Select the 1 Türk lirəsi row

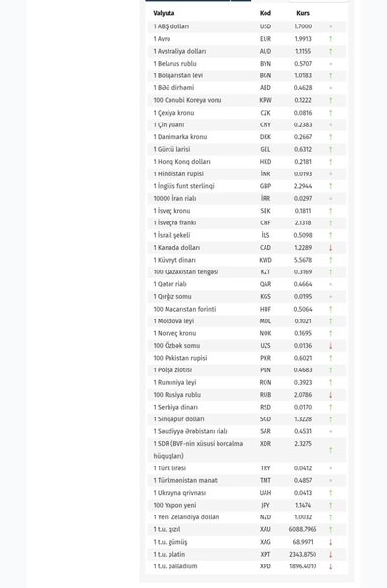tap(247, 468)
